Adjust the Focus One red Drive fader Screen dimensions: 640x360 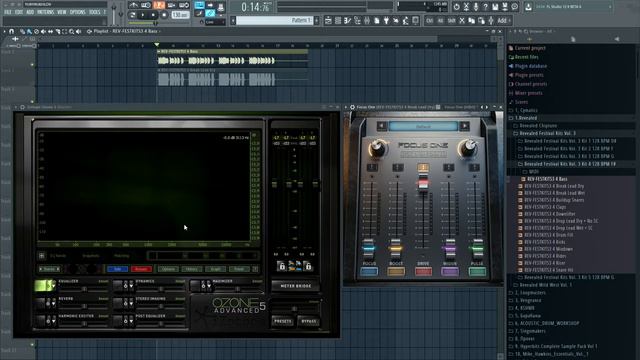pyautogui.click(x=423, y=183)
